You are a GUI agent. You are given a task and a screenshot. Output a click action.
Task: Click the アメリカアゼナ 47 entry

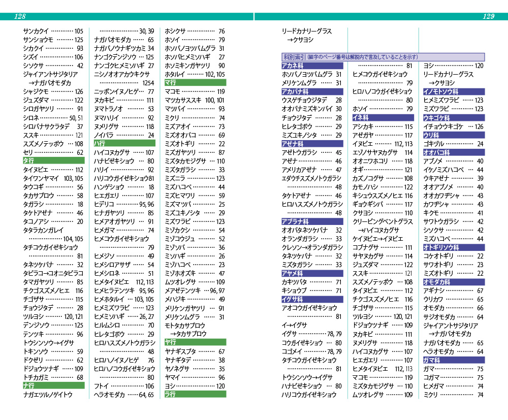point(312,170)
